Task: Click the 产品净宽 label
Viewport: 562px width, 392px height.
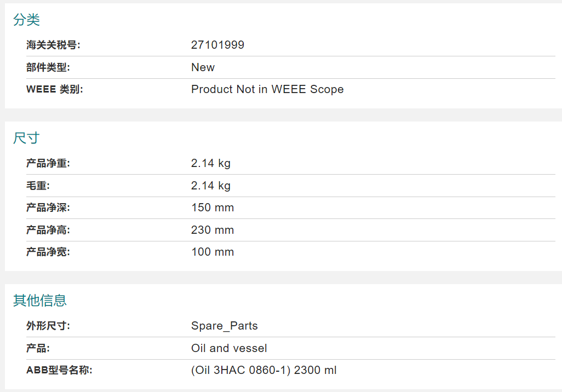Action: [x=48, y=252]
